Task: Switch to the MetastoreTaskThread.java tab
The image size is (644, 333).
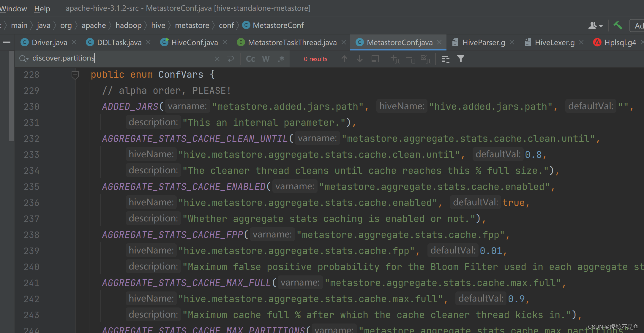Action: [292, 42]
